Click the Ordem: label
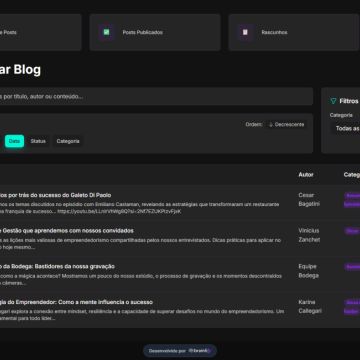360x360 pixels. point(254,125)
